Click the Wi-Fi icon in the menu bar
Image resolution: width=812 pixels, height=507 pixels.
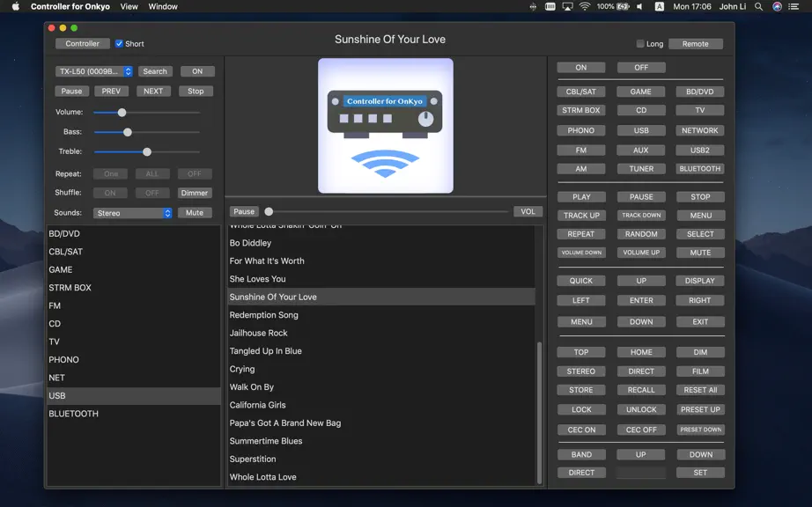585,7
